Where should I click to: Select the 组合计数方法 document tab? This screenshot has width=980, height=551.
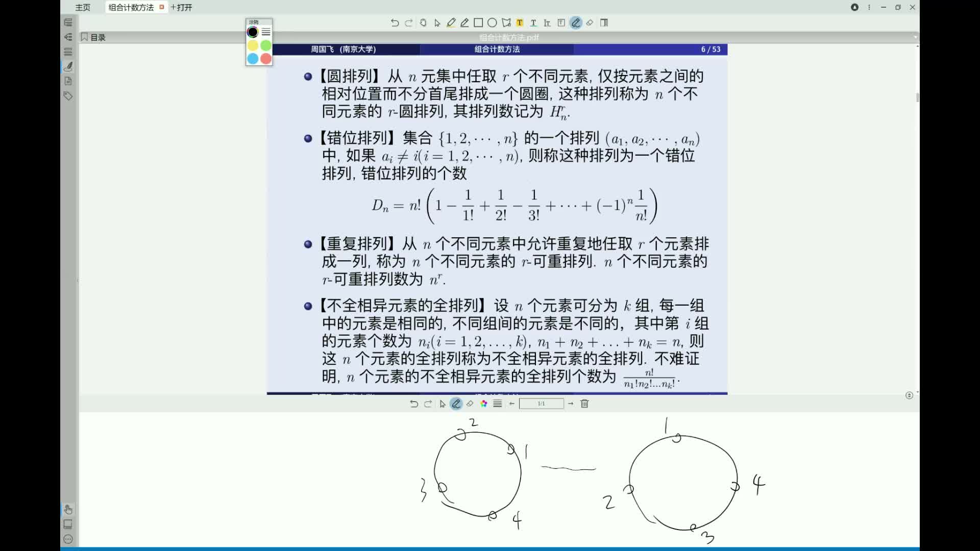coord(131,7)
